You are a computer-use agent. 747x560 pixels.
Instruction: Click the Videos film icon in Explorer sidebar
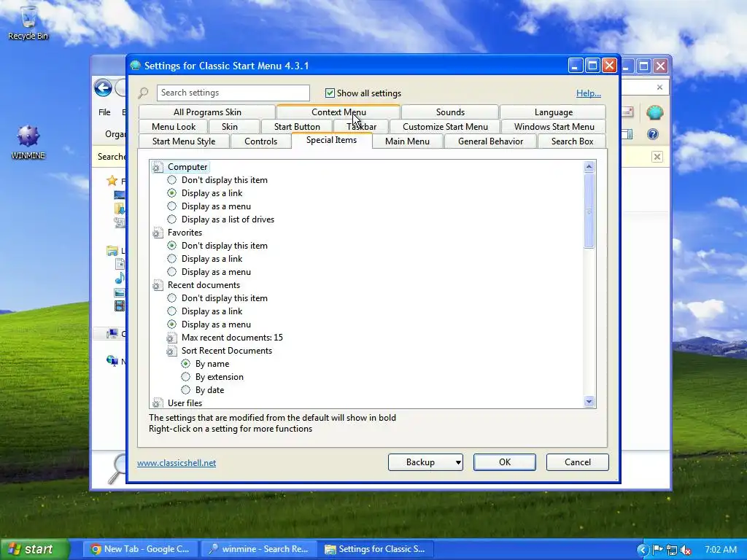pos(120,306)
